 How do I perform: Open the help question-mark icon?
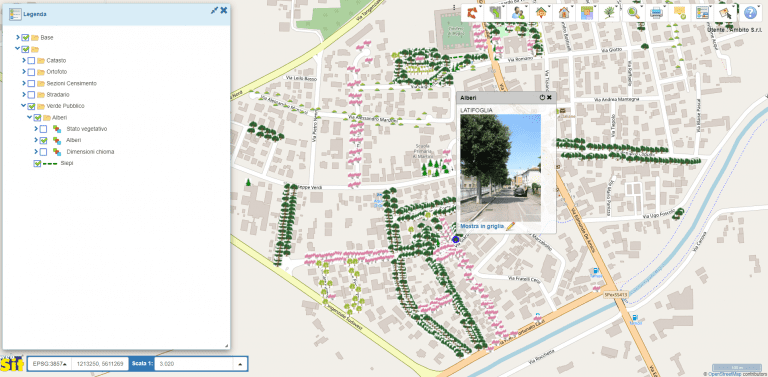point(750,13)
